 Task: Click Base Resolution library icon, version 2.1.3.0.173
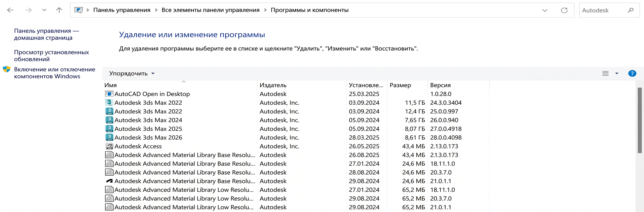(x=109, y=155)
